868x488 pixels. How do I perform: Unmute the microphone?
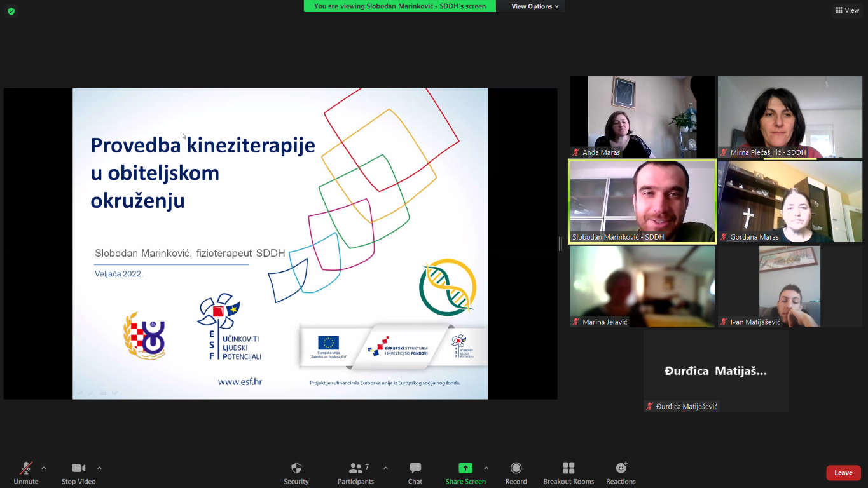(26, 472)
